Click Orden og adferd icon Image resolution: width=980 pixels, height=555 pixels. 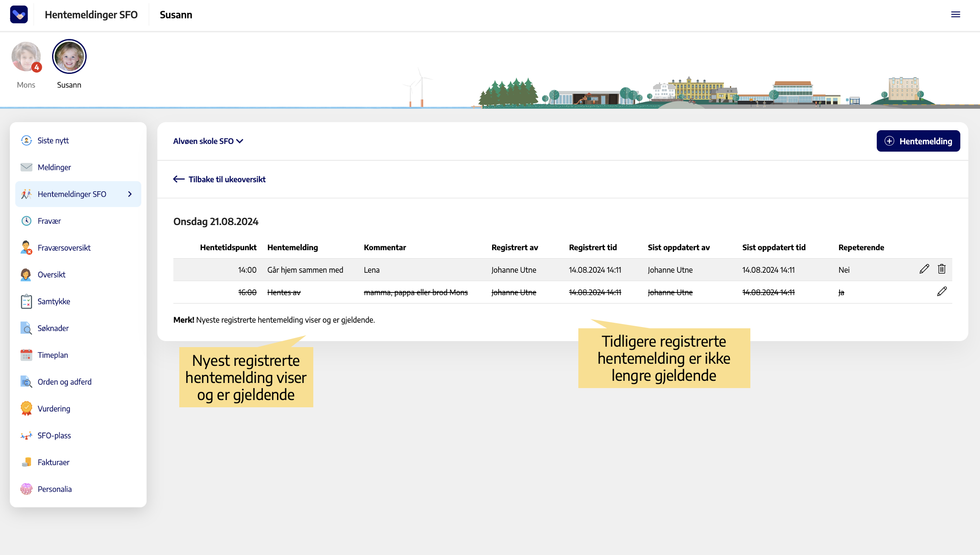pyautogui.click(x=26, y=382)
